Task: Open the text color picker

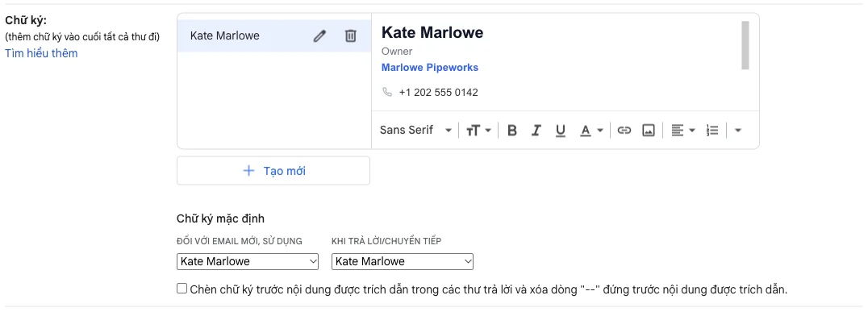Action: [591, 131]
